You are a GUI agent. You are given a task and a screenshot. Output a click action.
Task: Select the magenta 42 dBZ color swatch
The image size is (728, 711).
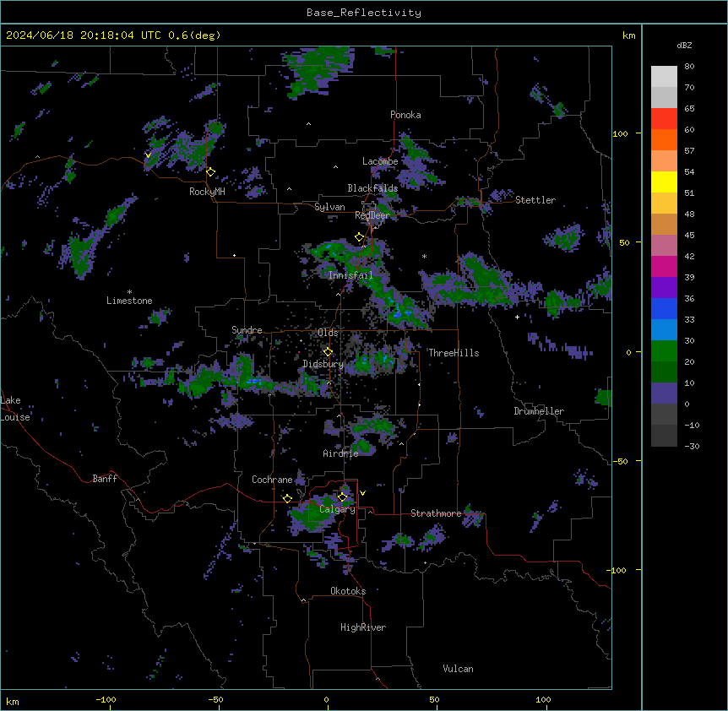click(664, 266)
